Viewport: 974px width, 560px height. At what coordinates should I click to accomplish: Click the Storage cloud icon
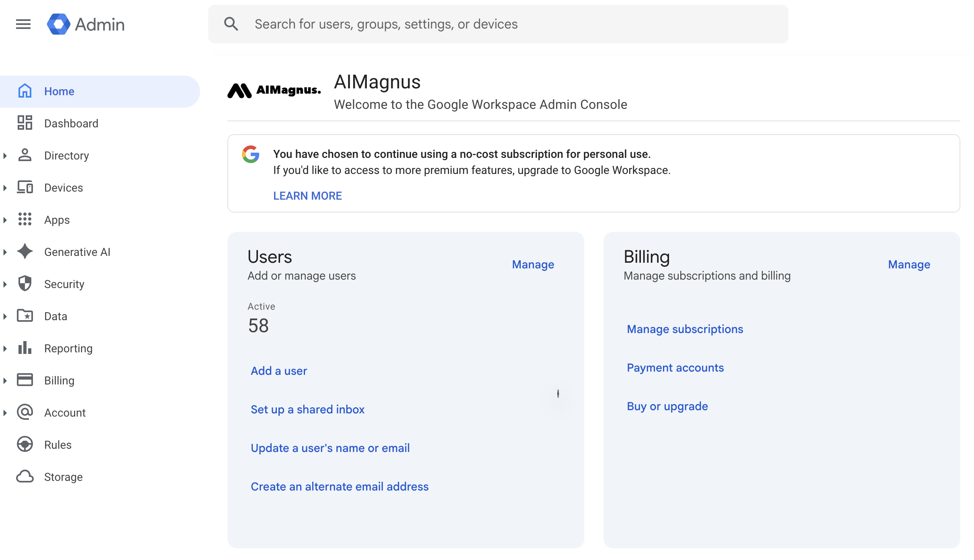25,476
